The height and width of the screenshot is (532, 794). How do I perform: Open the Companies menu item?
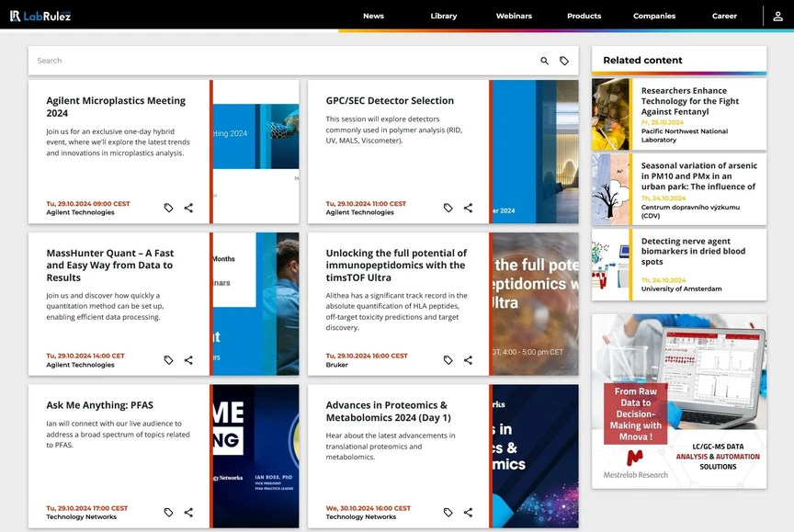click(654, 16)
